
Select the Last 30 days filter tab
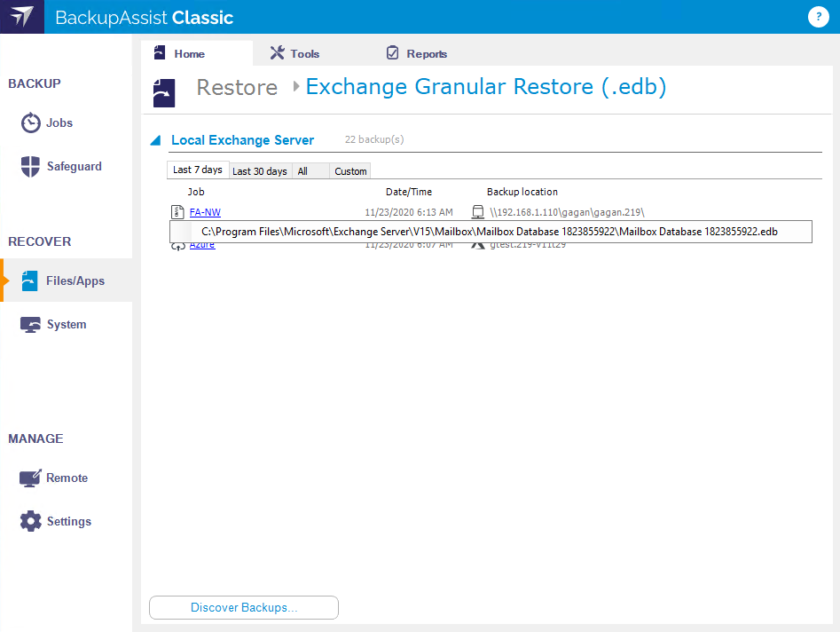pyautogui.click(x=260, y=171)
